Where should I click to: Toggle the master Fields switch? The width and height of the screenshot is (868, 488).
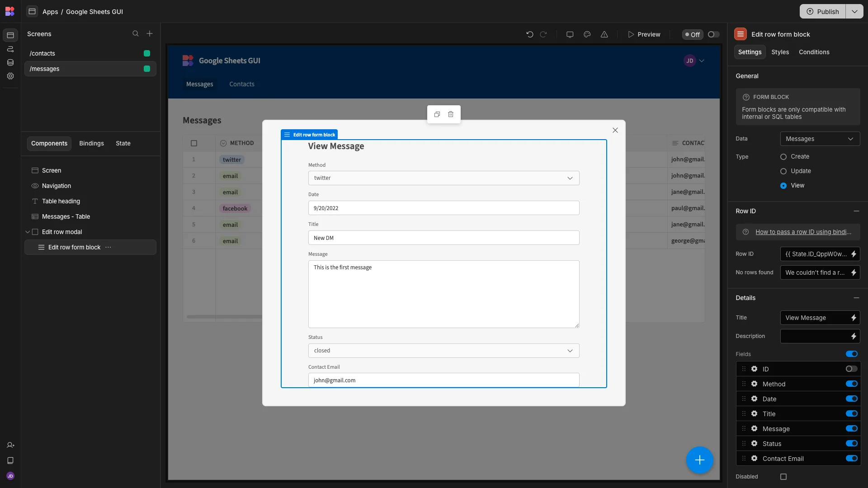(852, 354)
